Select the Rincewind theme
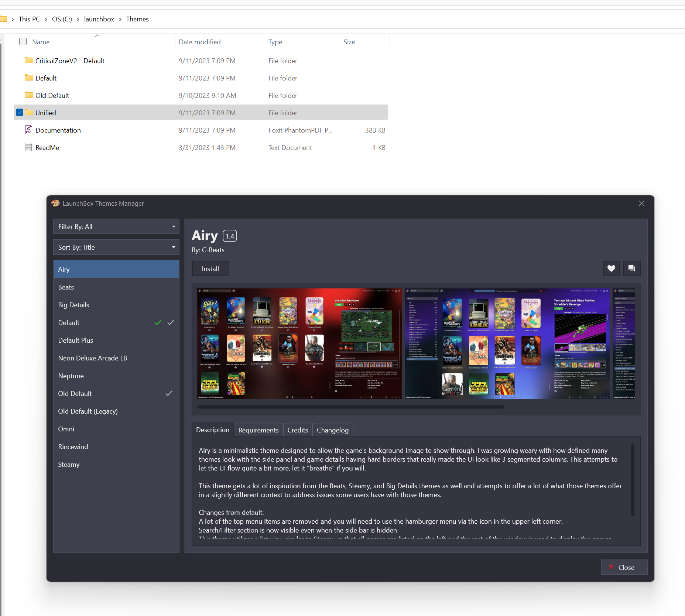The image size is (685, 616). coord(116,446)
